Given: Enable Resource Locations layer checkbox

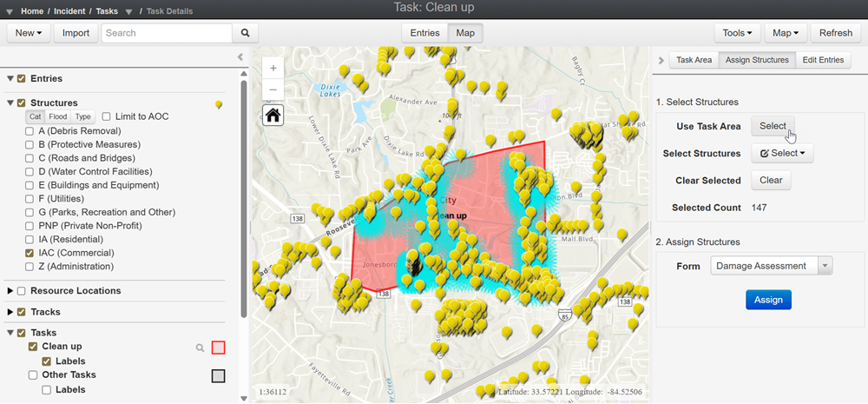Looking at the screenshot, I should 22,291.
